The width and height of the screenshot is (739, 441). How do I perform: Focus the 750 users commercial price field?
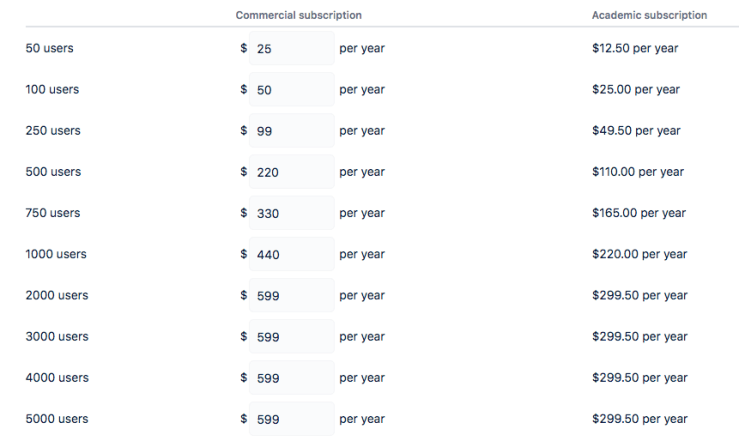coord(291,213)
